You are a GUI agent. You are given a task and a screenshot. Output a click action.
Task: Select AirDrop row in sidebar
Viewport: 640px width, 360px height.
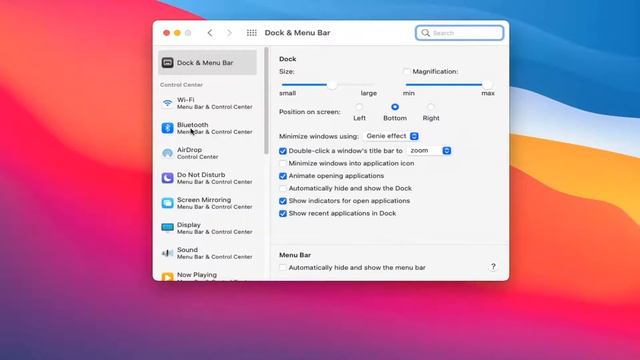(x=208, y=153)
